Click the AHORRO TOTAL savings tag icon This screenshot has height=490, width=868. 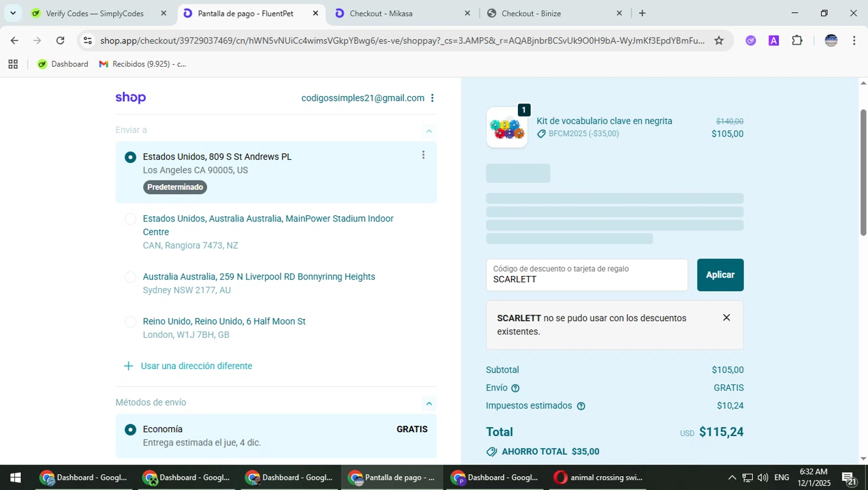point(492,452)
